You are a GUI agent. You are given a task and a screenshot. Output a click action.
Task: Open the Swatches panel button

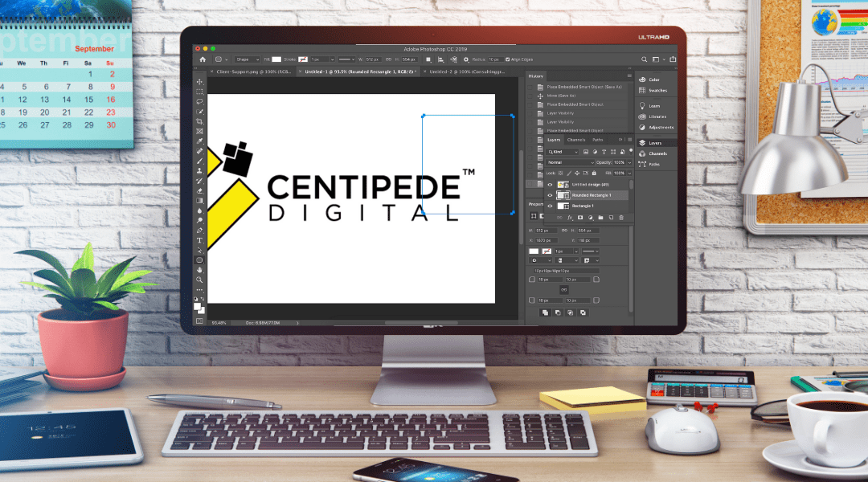[x=653, y=90]
